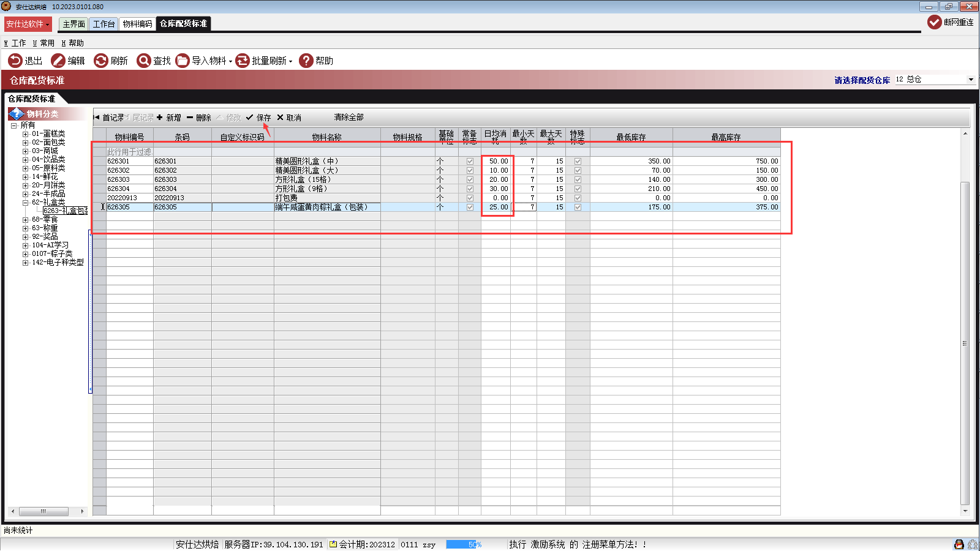Toggle 常备标志 checkbox for item 626303
Image resolution: width=980 pixels, height=551 pixels.
[x=470, y=180]
